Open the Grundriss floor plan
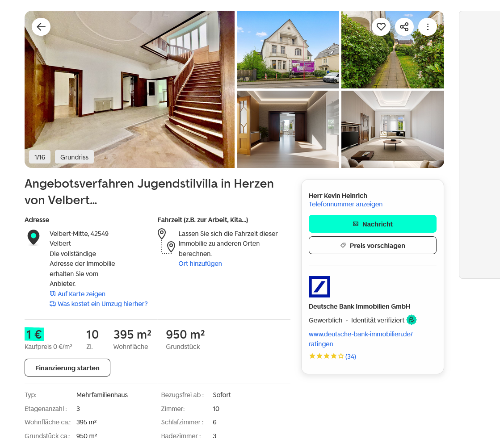The width and height of the screenshot is (500, 448). 74,157
